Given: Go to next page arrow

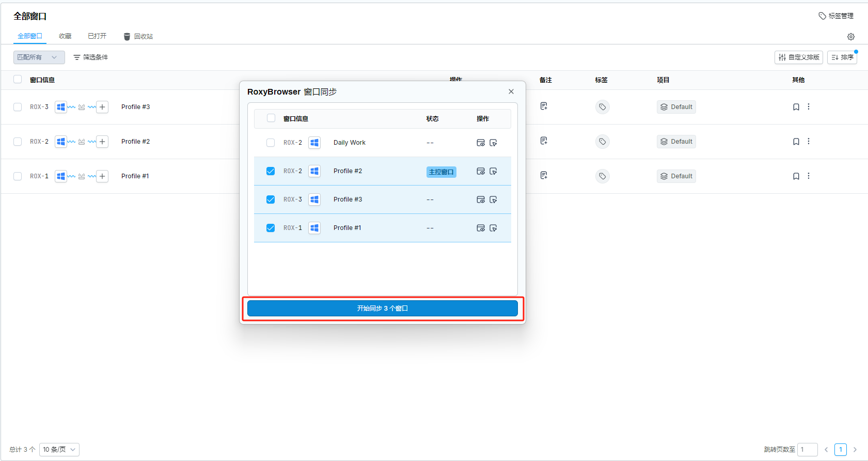Looking at the screenshot, I should click(855, 450).
